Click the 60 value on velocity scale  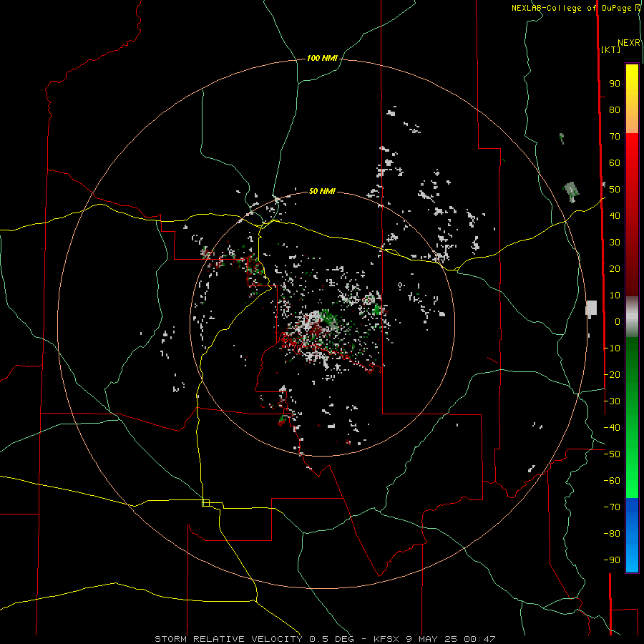point(615,163)
